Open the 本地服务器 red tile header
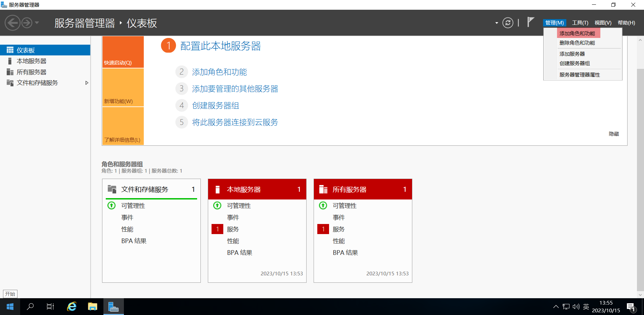644x315 pixels. (x=257, y=189)
